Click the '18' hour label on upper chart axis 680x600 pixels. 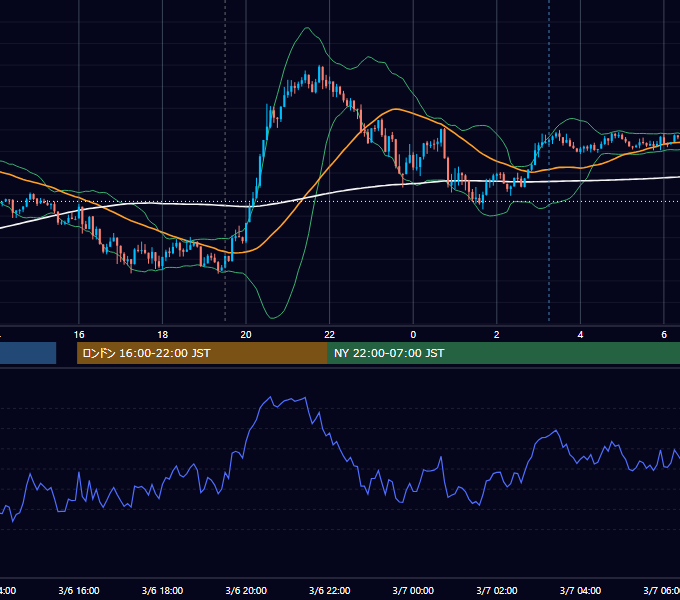[163, 335]
